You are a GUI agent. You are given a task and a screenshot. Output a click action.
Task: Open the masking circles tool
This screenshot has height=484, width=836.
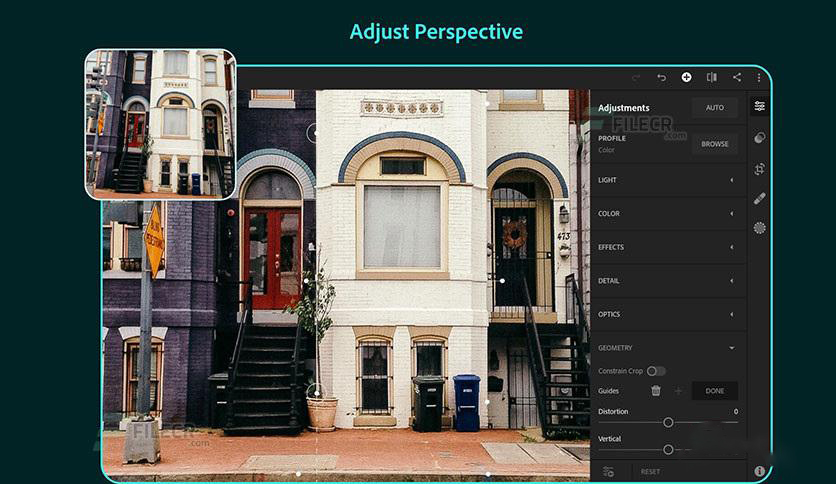point(759,137)
